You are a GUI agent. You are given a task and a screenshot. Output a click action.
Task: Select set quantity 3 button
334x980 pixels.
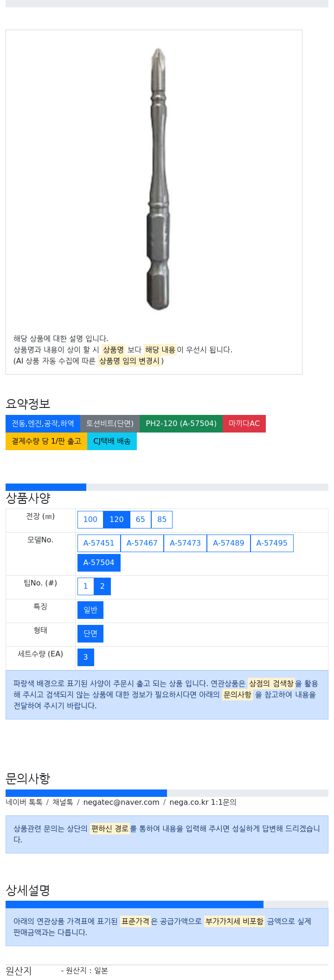click(x=86, y=657)
